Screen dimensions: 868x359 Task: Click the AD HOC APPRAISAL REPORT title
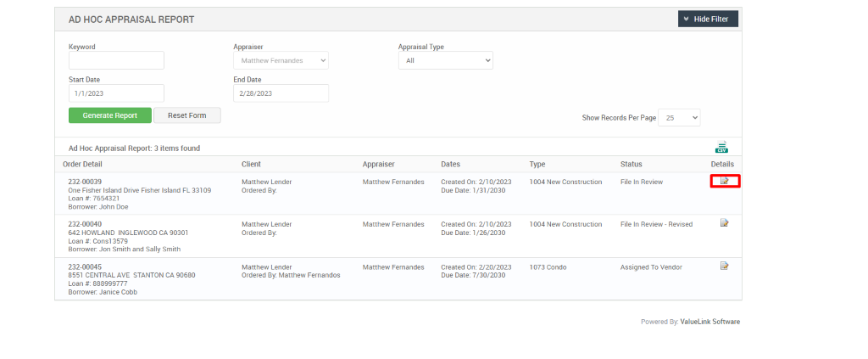click(x=131, y=20)
